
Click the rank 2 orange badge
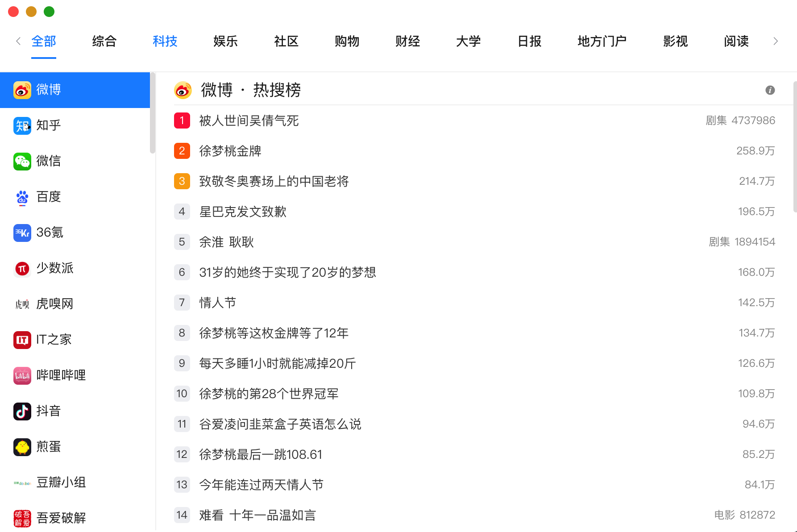[x=182, y=151]
